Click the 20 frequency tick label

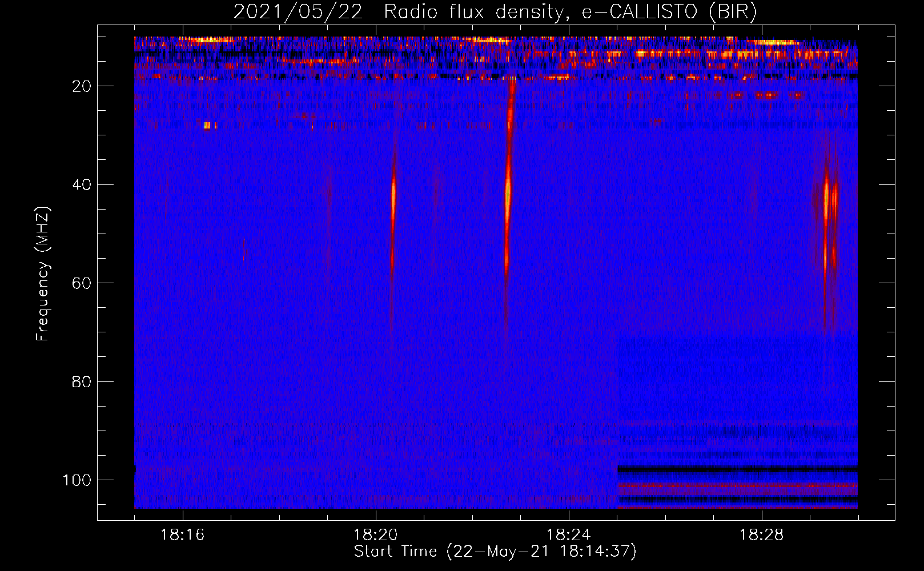pos(82,86)
